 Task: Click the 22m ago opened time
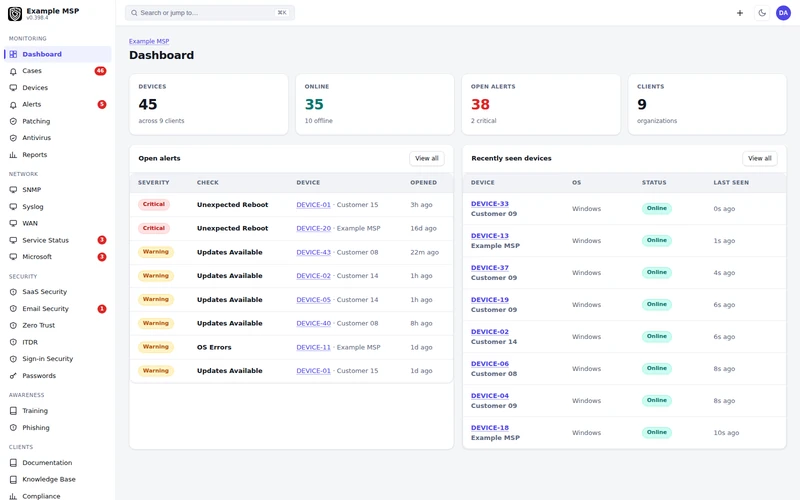tap(424, 252)
